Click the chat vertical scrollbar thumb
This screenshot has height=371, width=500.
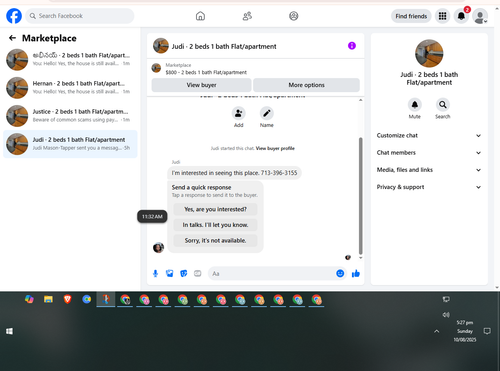coord(360,196)
